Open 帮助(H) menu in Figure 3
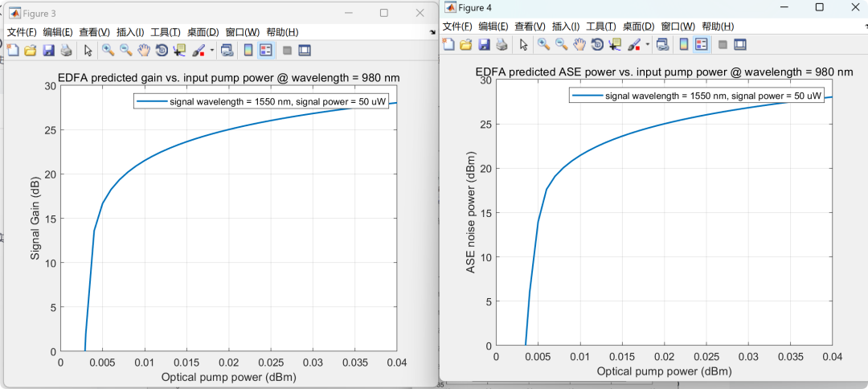Viewport: 868px width, 389px height. click(282, 32)
